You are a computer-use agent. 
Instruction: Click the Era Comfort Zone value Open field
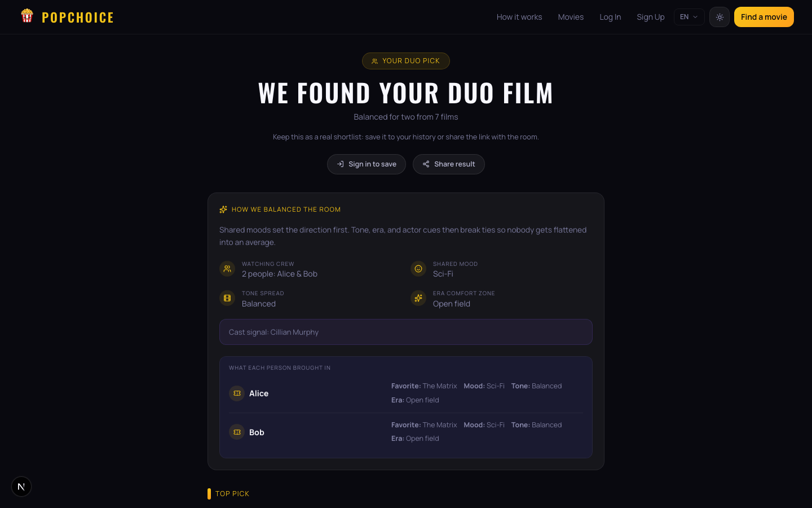(x=452, y=304)
